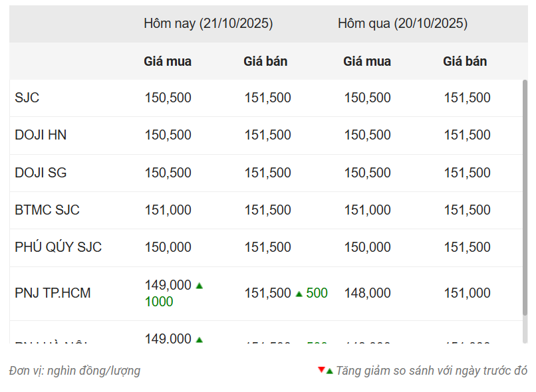Screen dimensions: 536x392
Task: Click green up arrow in the legend note
Action: point(329,371)
